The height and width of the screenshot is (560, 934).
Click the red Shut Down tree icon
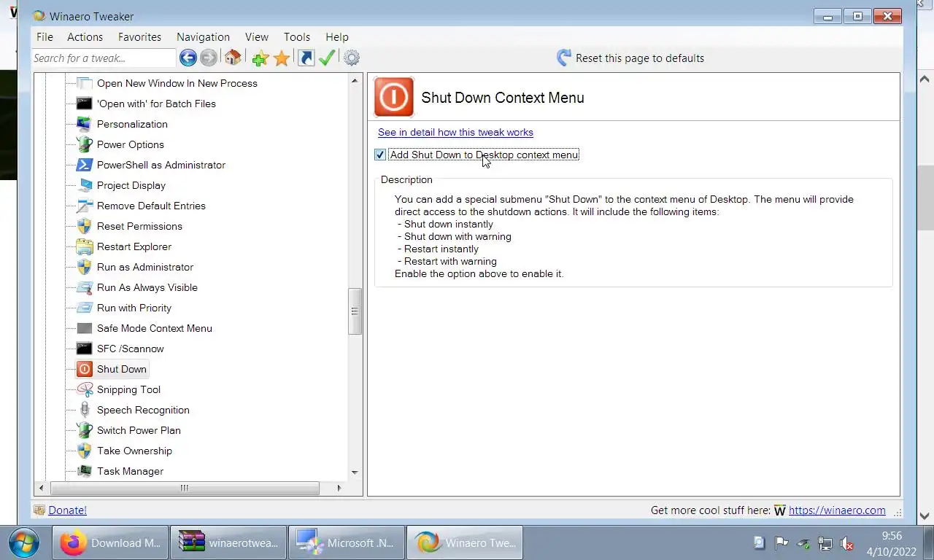pos(85,369)
